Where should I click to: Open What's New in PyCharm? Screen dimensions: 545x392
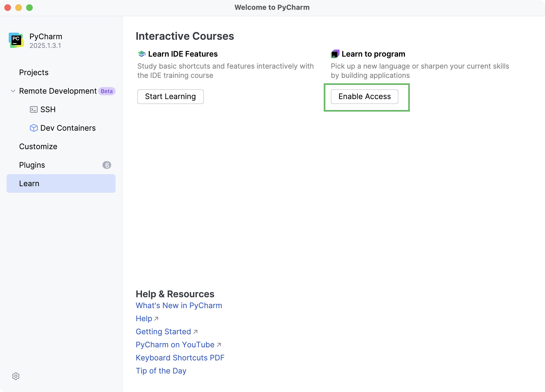tap(179, 305)
